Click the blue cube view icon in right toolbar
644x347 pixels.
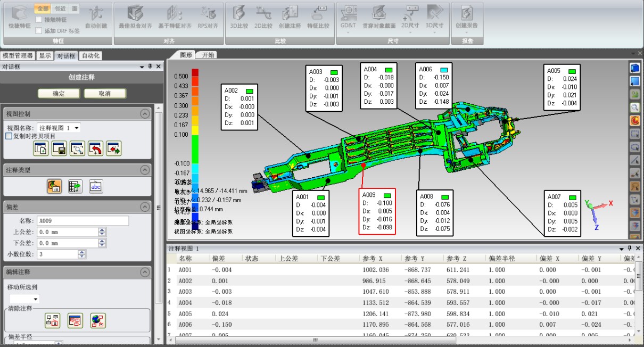tap(634, 68)
